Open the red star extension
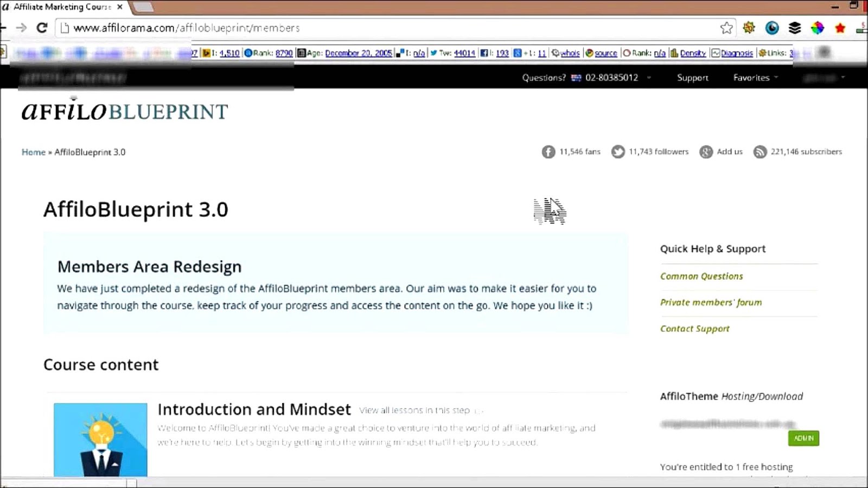Screen dimensions: 868x488 [x=840, y=28]
